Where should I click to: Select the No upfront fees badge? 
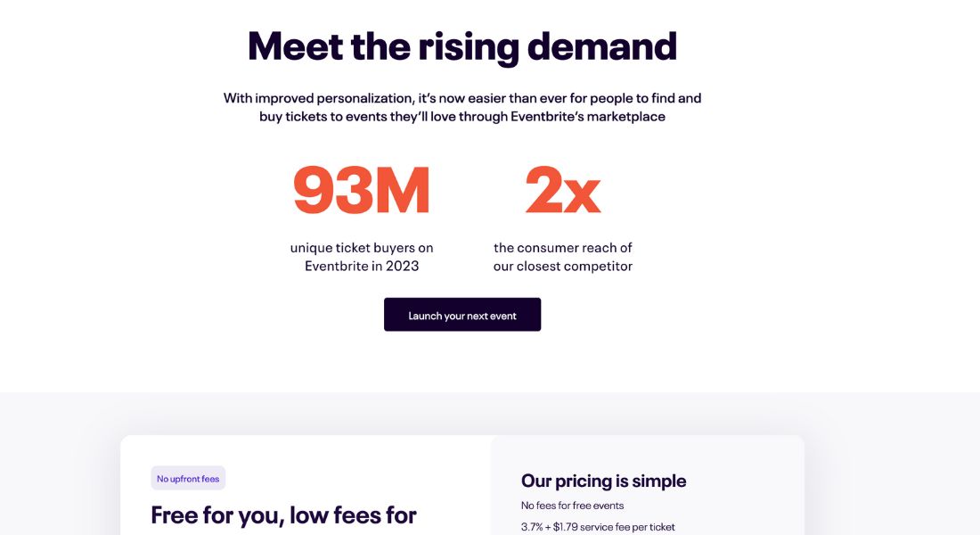tap(188, 479)
